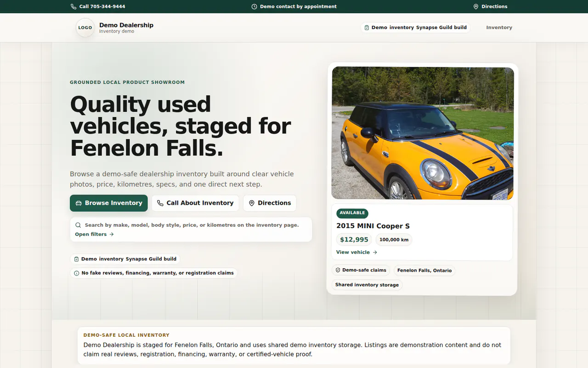This screenshot has height=368, width=588.
Task: Click the AVAILABLE status badge
Action: coord(352,213)
